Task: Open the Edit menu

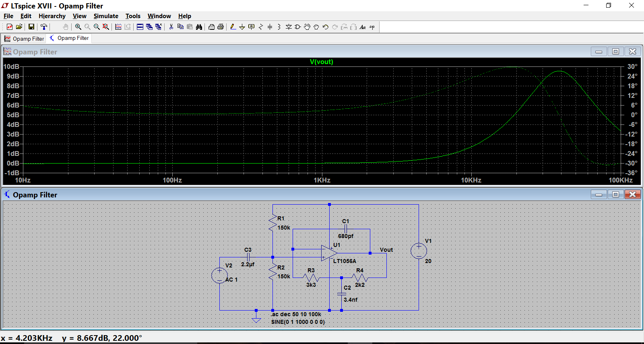Action: click(x=26, y=16)
